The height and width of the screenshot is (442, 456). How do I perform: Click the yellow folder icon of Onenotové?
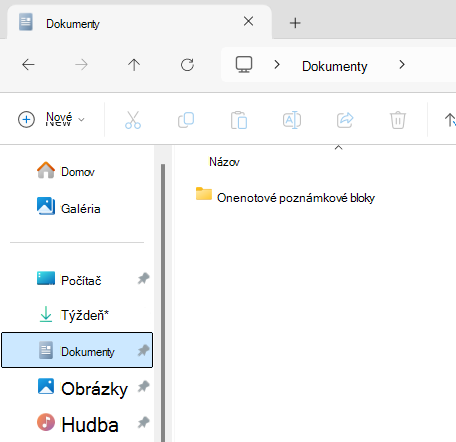point(204,194)
